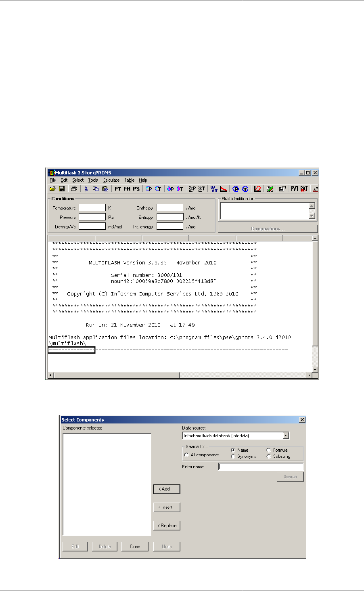Image resolution: width=364 pixels, height=591 pixels.
Task: Click the Density/Vol. input field
Action: (92, 226)
